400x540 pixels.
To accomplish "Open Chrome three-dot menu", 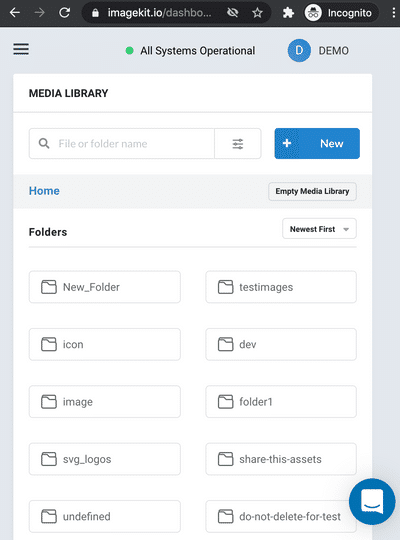I will (393, 13).
